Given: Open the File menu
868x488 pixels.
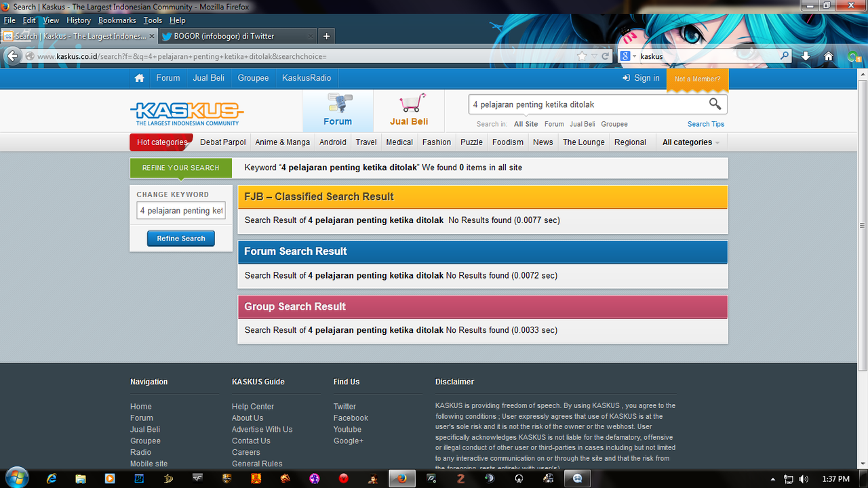Looking at the screenshot, I should (9, 20).
